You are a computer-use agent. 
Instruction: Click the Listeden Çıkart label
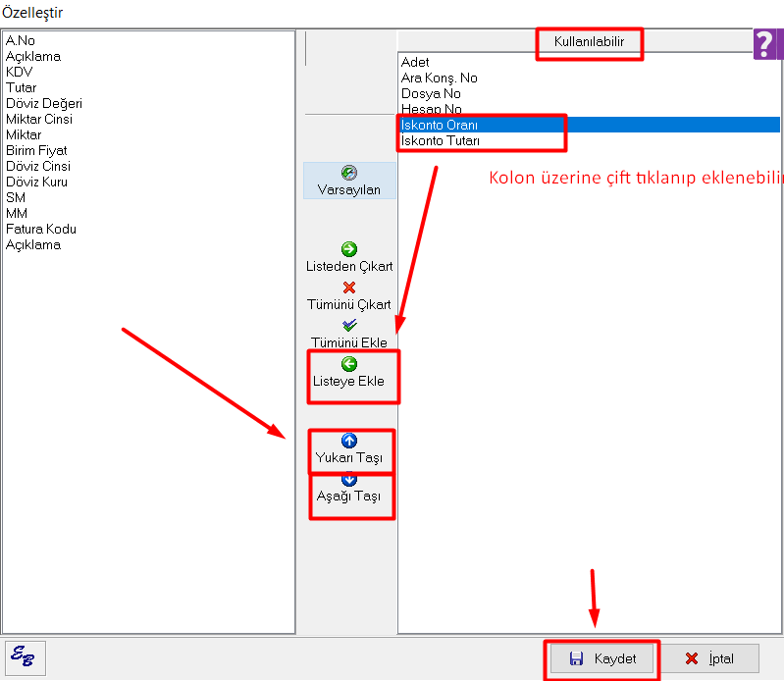349,266
